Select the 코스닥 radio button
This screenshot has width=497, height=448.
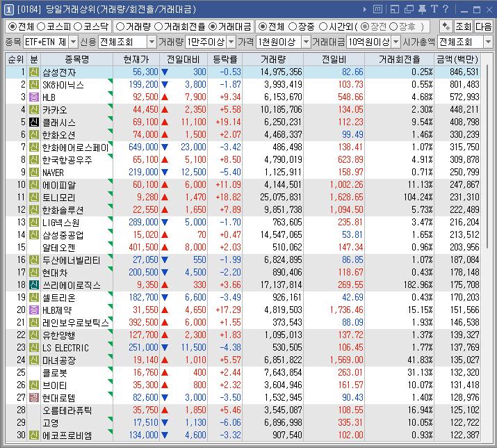[78, 26]
